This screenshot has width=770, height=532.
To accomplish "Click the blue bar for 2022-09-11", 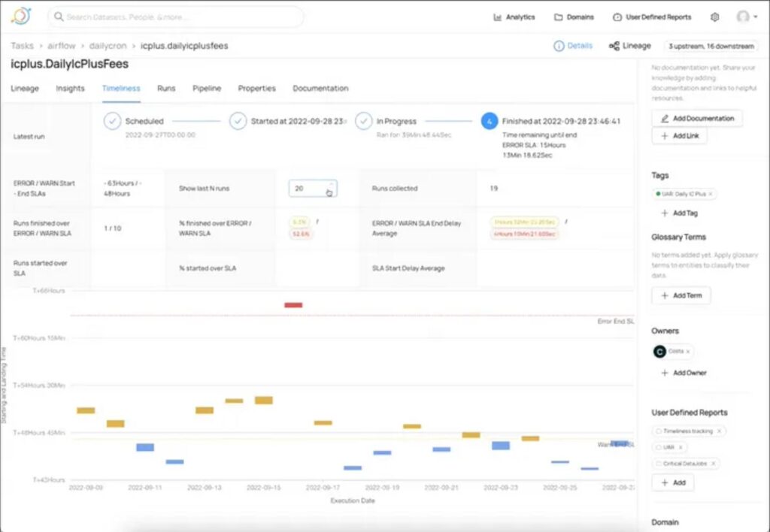I will [145, 447].
